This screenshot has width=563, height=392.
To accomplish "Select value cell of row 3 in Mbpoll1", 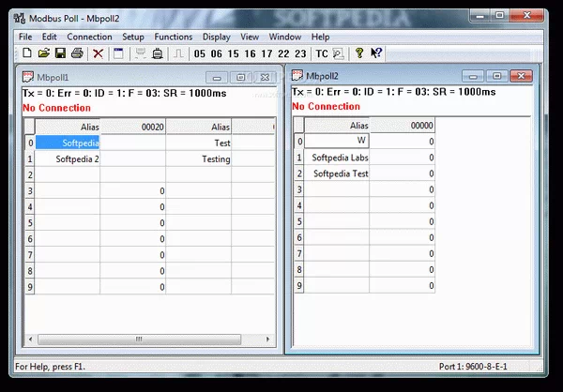I will (x=133, y=190).
